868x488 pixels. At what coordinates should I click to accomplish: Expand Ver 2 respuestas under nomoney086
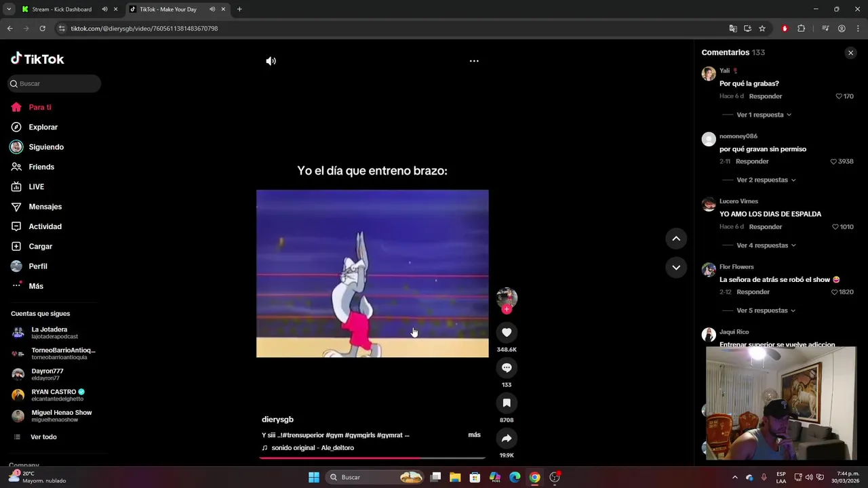[x=766, y=180]
